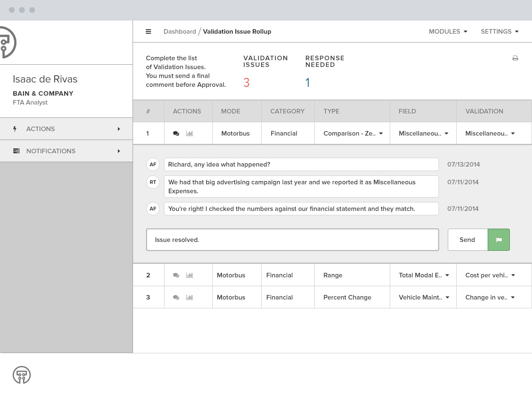This screenshot has width=532, height=397.
Task: Click the Dashboard breadcrumb link
Action: click(180, 31)
